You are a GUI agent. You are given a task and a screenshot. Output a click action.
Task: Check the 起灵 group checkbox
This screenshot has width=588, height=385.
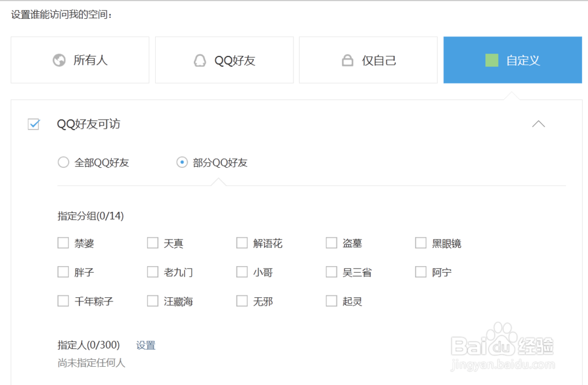coord(331,301)
